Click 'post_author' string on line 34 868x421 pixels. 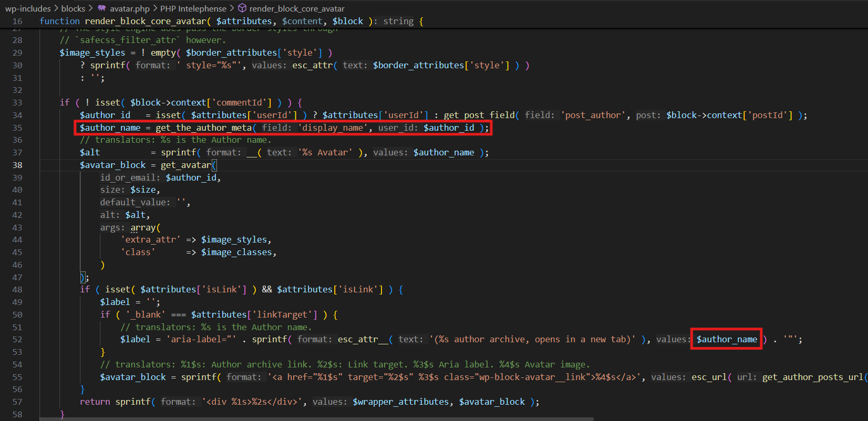tap(593, 115)
